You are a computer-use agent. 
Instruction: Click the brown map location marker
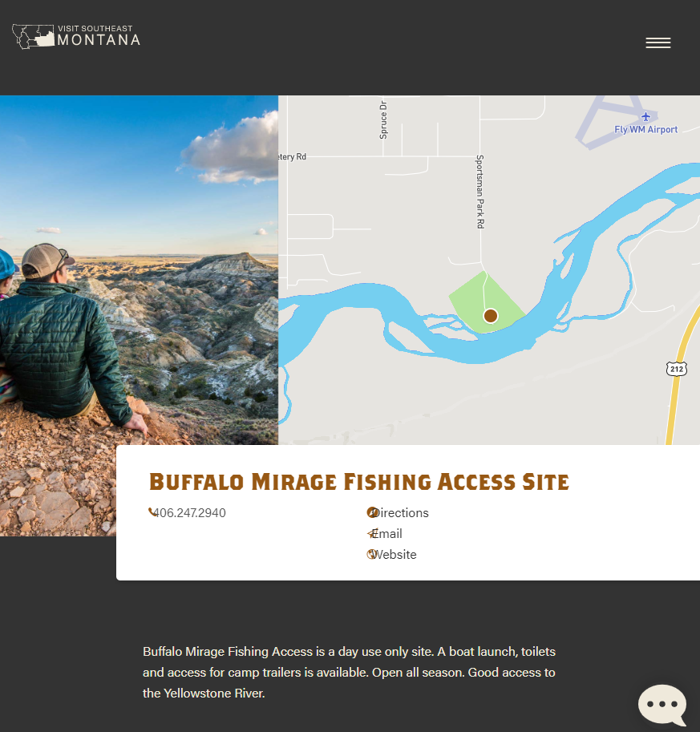coord(491,316)
